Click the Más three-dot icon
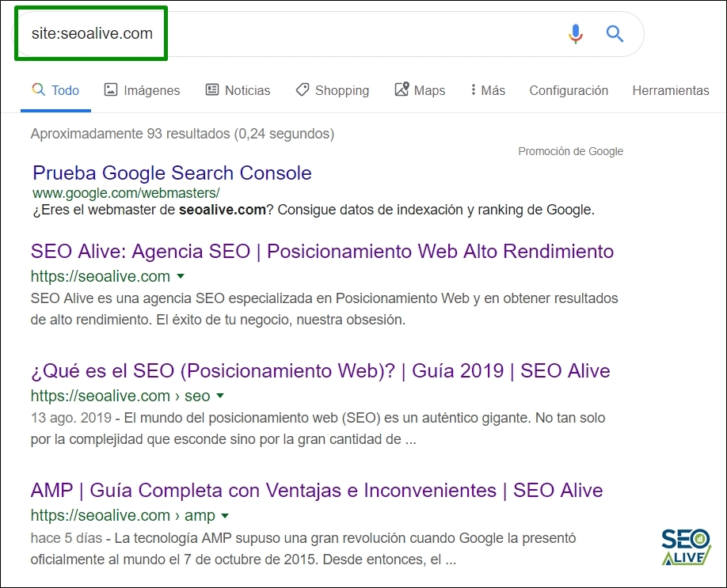727x588 pixels. [x=474, y=89]
